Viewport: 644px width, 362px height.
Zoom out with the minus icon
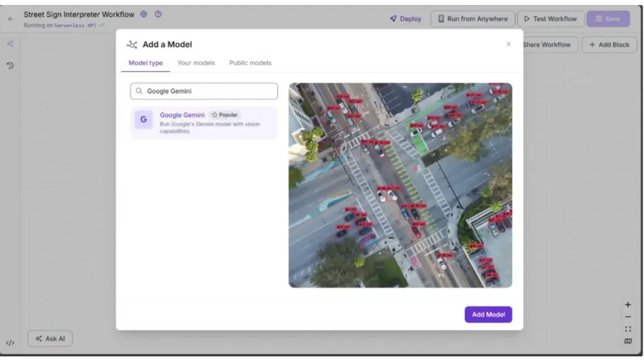(x=628, y=317)
